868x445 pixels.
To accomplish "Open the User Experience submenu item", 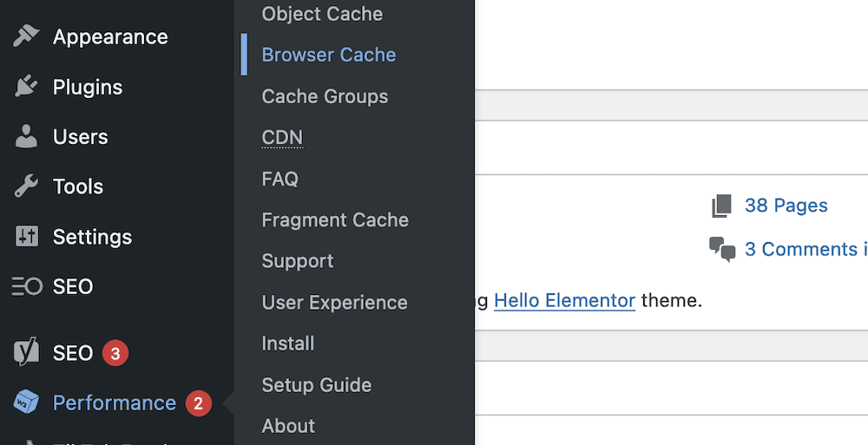I will pos(334,303).
